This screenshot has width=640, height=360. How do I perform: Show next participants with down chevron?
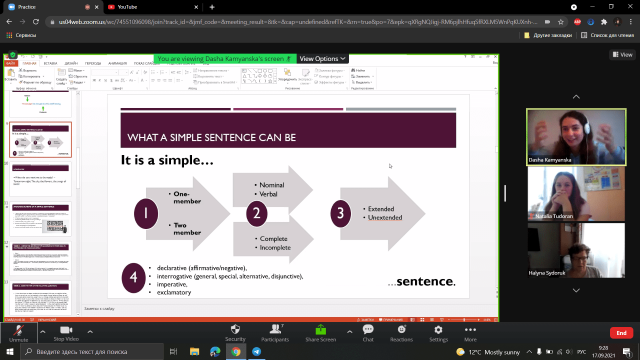click(x=576, y=290)
